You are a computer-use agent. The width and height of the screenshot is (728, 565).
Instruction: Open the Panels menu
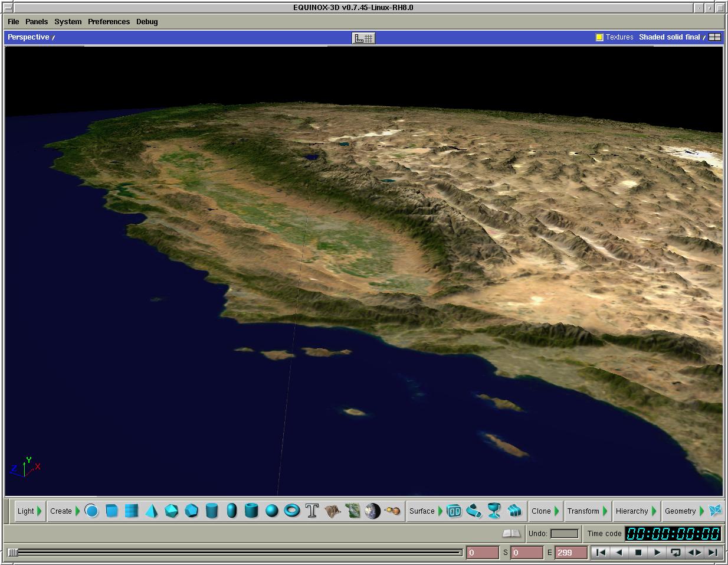pos(37,21)
